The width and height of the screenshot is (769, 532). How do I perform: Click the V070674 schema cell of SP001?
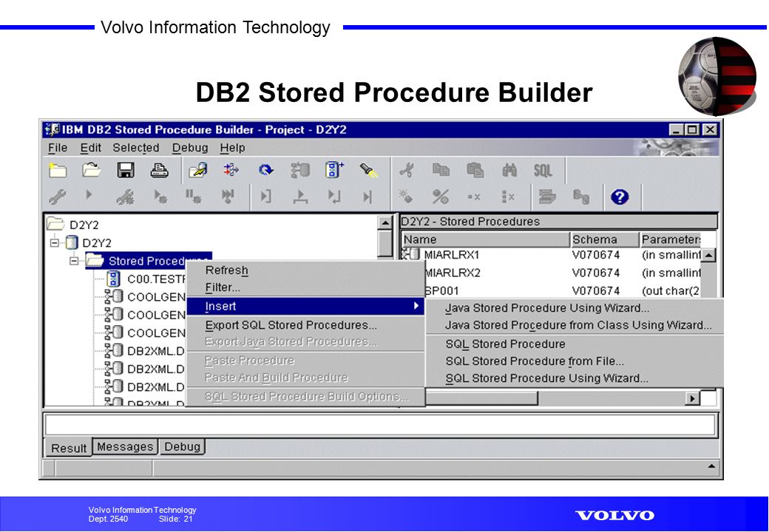[x=596, y=291]
